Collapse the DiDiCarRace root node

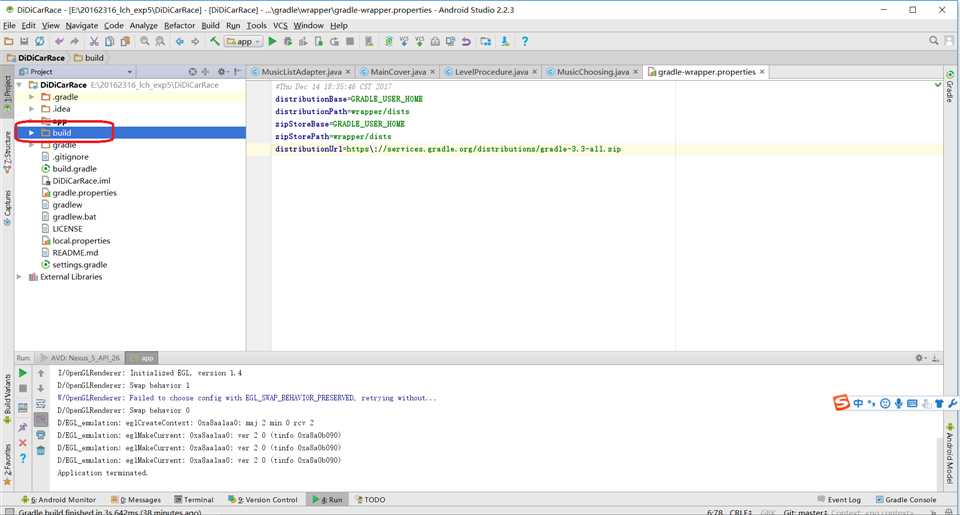point(20,85)
